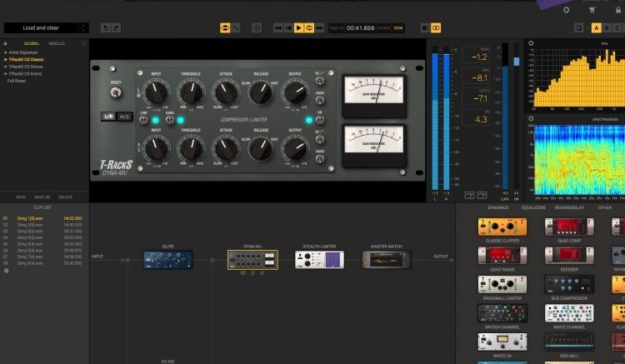Click SAVE preset button

(21, 197)
